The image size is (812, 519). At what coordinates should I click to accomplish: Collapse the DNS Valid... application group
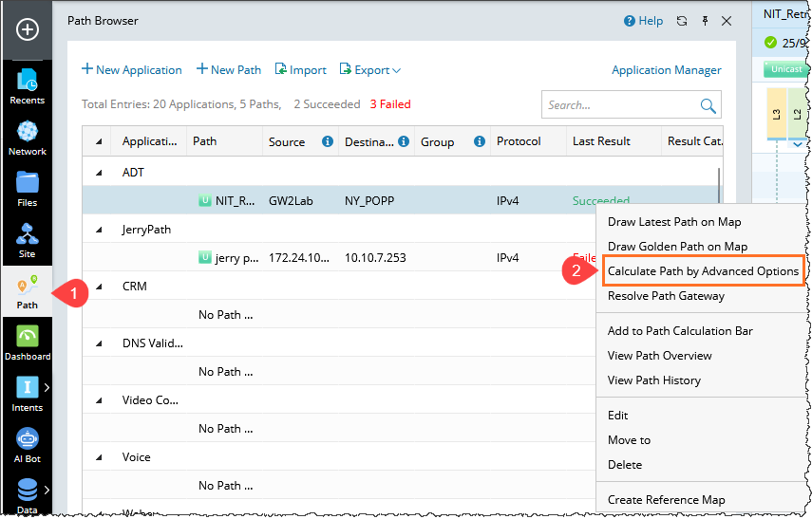point(99,343)
